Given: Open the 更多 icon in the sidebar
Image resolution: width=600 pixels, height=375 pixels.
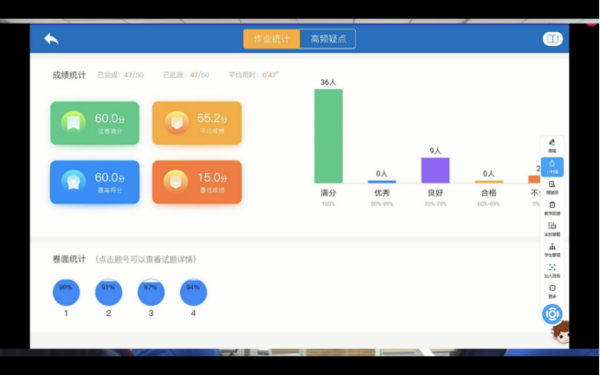Looking at the screenshot, I should click(552, 291).
